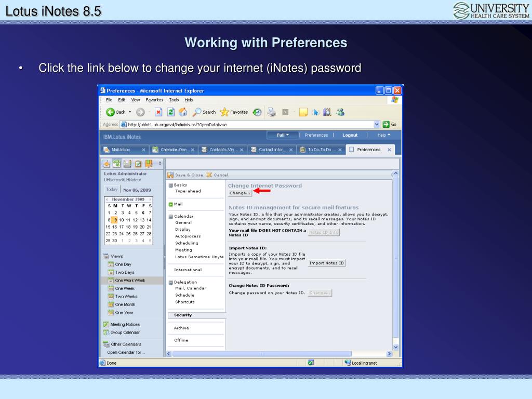Go to Home page icon

(183, 112)
